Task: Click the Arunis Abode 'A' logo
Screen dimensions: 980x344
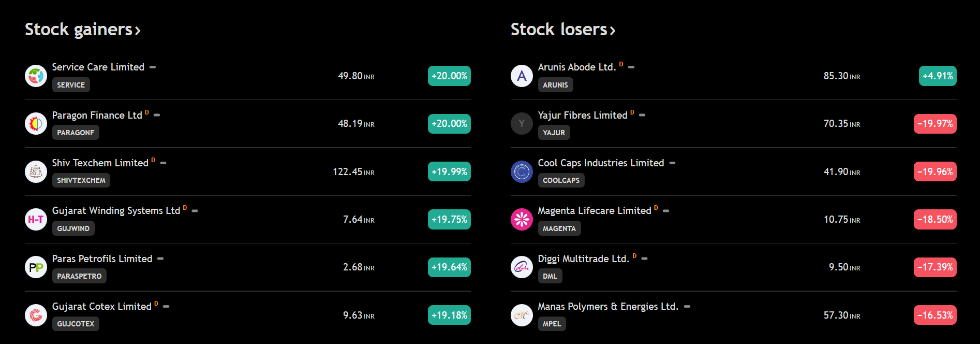Action: coord(522,76)
